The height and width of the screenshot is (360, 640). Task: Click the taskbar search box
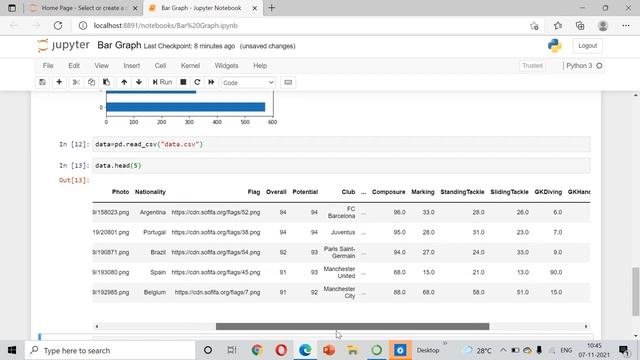tap(110, 350)
